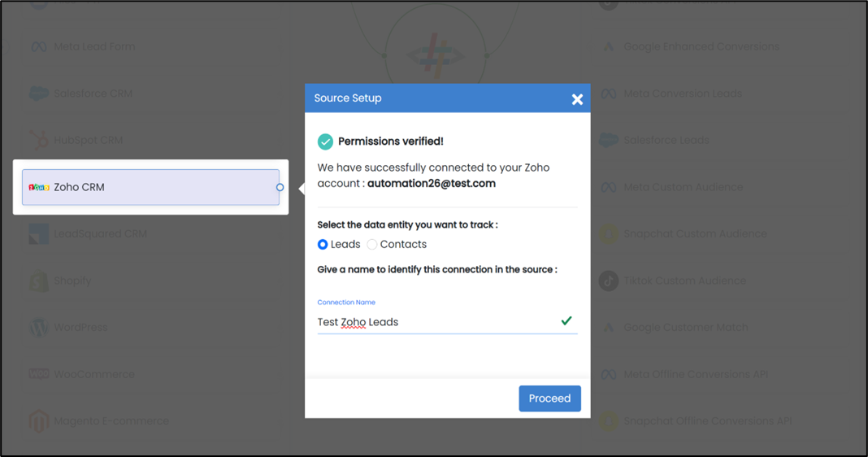Select Salesforce CRM source
868x457 pixels.
(150, 94)
